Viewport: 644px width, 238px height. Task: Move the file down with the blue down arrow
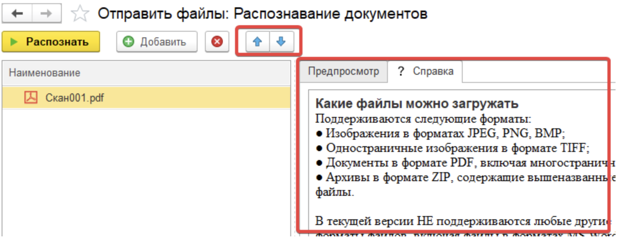(x=281, y=41)
